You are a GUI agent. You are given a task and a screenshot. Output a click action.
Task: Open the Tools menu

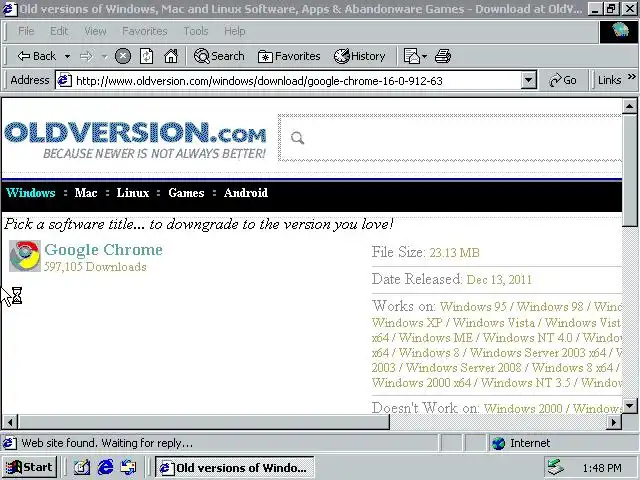196,31
